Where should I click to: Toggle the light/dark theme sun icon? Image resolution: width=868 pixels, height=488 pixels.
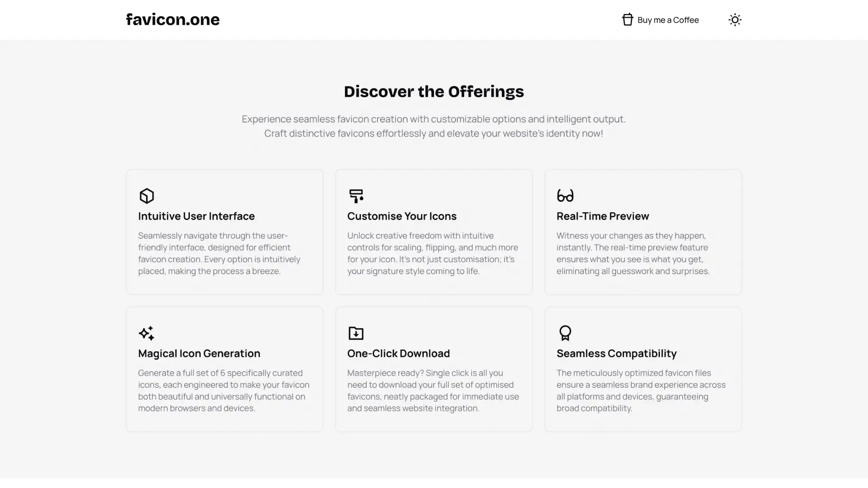click(735, 20)
